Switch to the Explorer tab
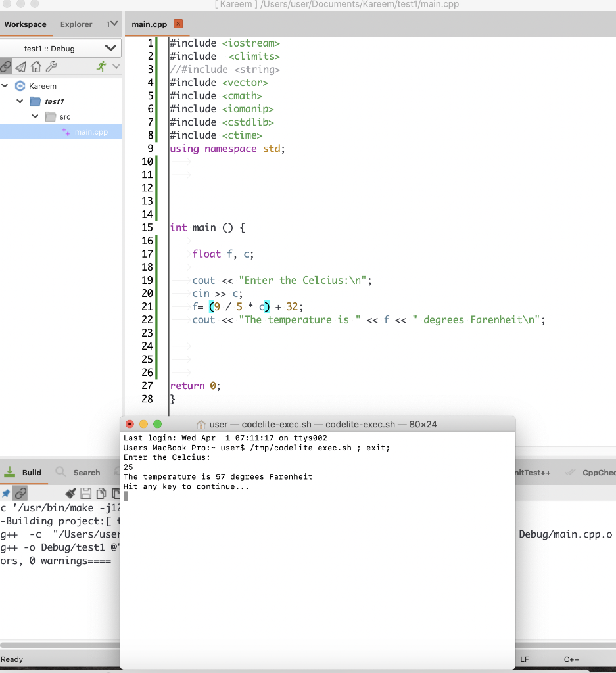This screenshot has height=673, width=616. [76, 24]
